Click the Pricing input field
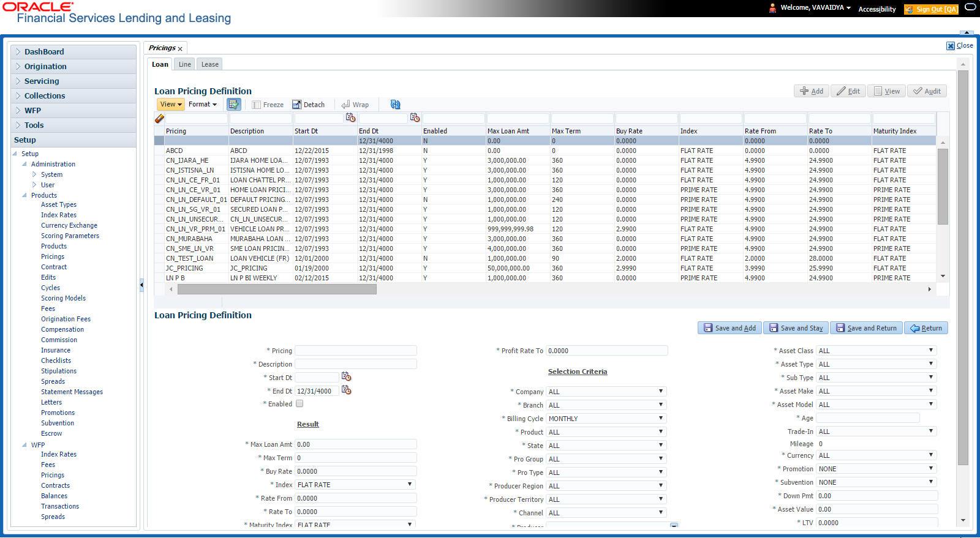The image size is (980, 538). pos(355,351)
